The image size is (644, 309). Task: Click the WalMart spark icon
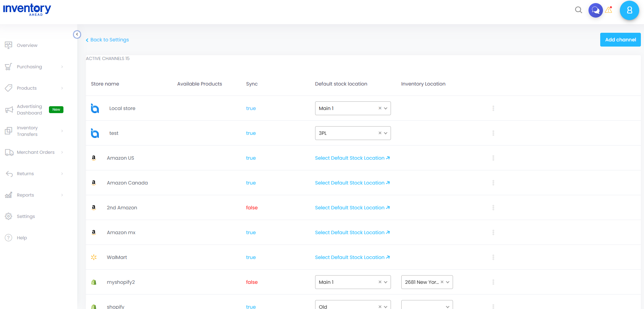coord(94,257)
